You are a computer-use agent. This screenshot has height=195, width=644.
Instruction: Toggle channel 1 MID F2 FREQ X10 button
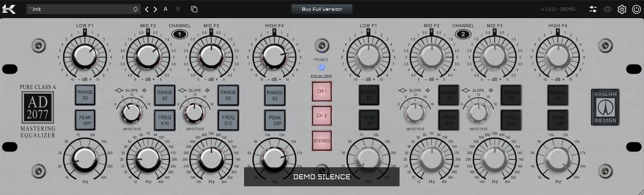click(x=165, y=120)
